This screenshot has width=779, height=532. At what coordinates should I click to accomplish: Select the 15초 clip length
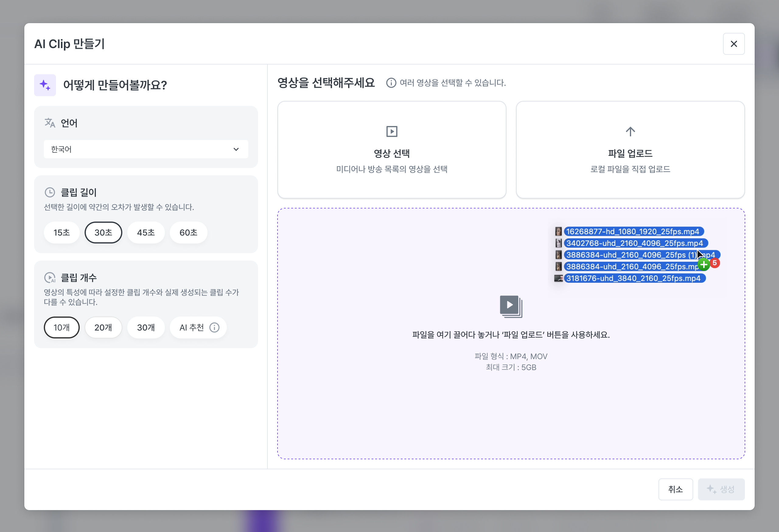point(62,232)
